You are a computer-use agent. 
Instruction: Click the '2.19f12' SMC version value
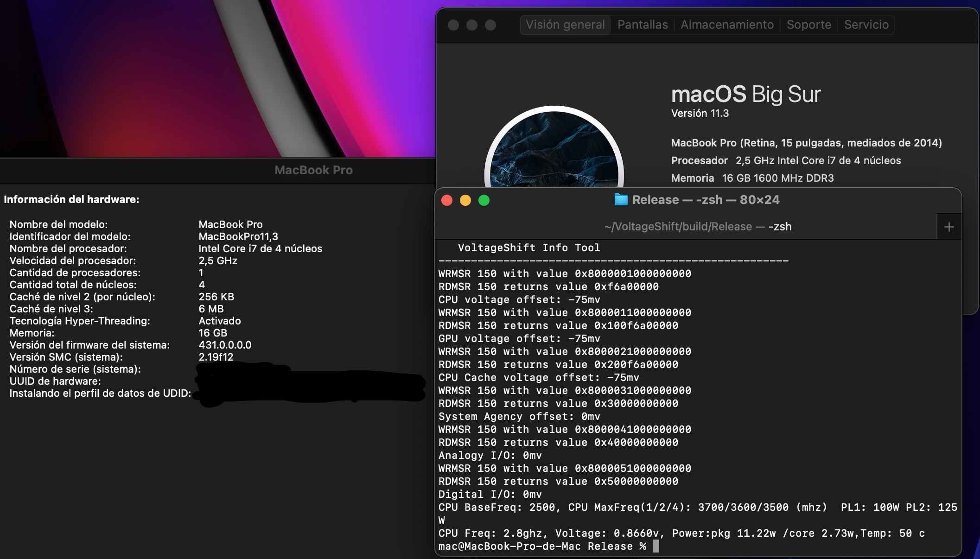click(216, 357)
